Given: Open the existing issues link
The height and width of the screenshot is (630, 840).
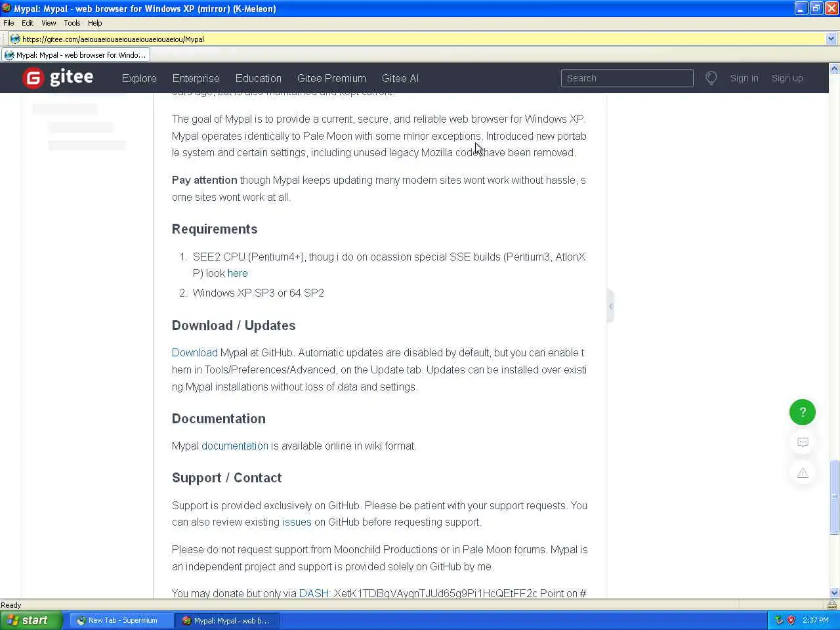Looking at the screenshot, I should point(297,522).
